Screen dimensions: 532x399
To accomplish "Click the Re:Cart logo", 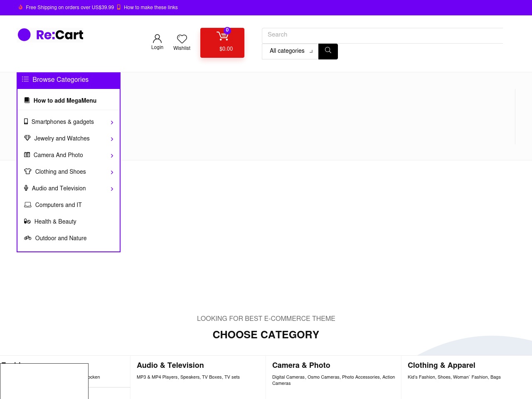I will pyautogui.click(x=50, y=35).
